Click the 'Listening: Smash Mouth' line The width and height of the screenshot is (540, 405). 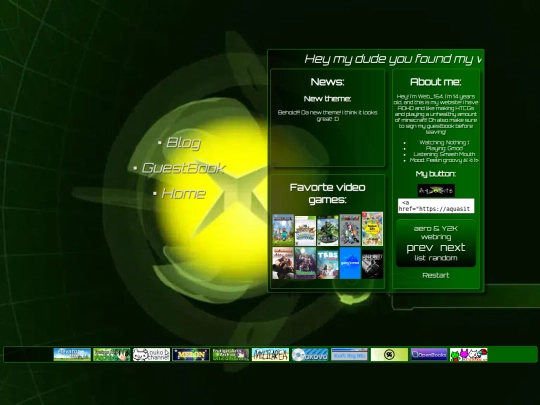pyautogui.click(x=444, y=154)
